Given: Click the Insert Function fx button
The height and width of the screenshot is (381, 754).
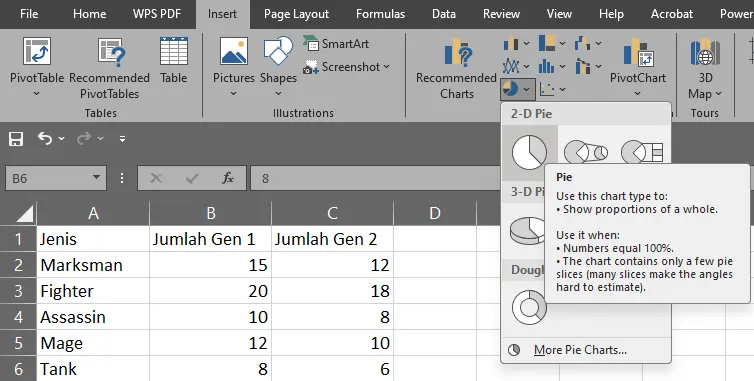Looking at the screenshot, I should [x=228, y=178].
